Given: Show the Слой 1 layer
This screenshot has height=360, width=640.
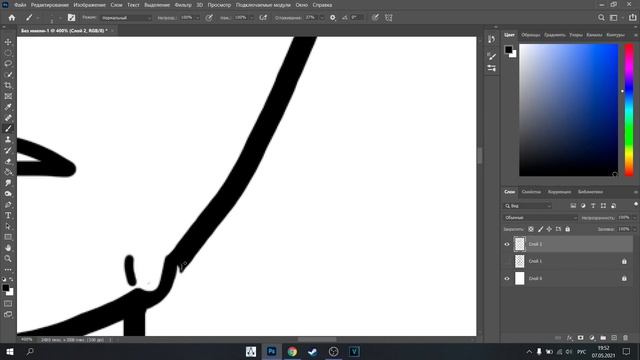Looking at the screenshot, I should tap(507, 261).
